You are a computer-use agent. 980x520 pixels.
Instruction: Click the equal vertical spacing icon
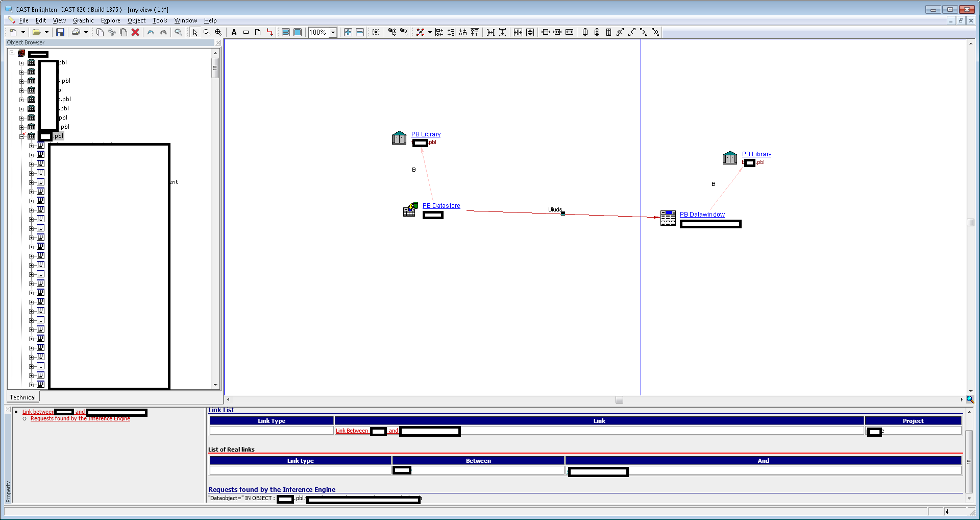pyautogui.click(x=503, y=32)
